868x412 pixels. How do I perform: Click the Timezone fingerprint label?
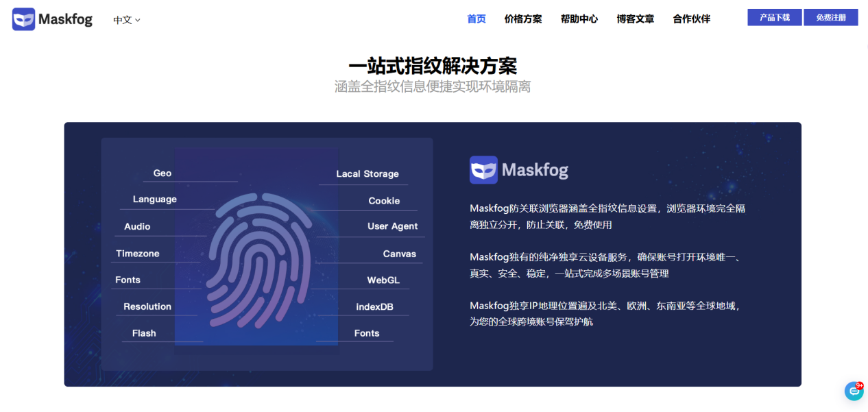[138, 254]
